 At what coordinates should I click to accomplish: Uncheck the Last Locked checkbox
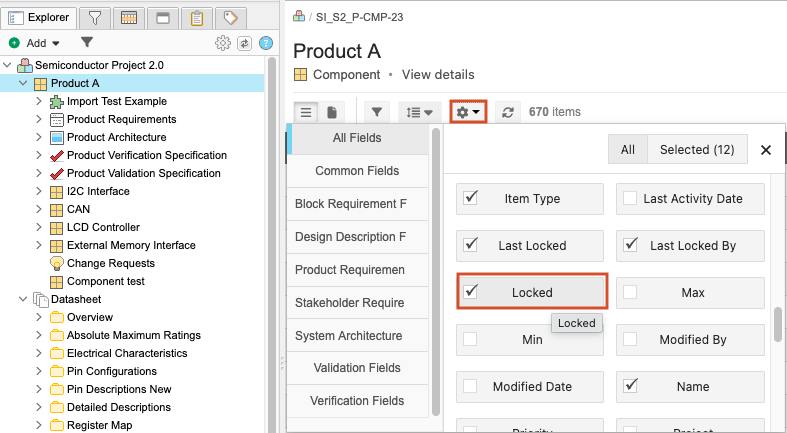coord(470,245)
